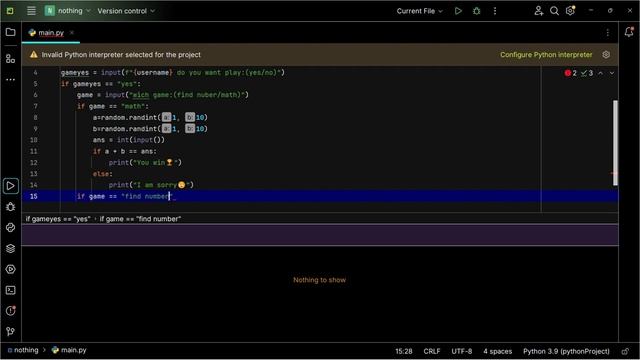
Task: Open Python 3.9 interpreter selector
Action: (566, 351)
